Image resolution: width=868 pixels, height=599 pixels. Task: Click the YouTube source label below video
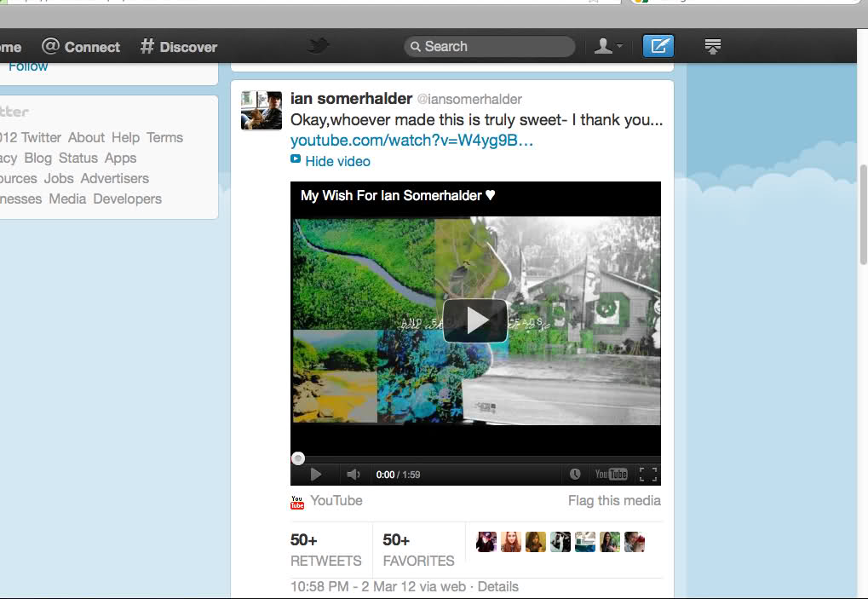(336, 500)
